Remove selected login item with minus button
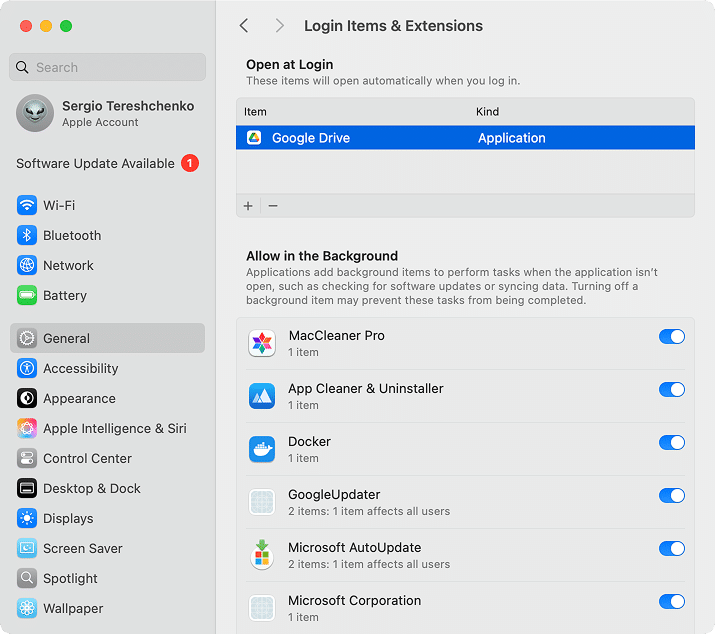 tap(273, 206)
